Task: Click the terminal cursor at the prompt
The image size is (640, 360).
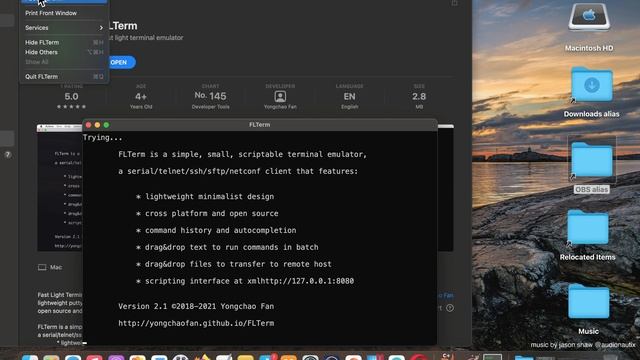Action: (85, 343)
